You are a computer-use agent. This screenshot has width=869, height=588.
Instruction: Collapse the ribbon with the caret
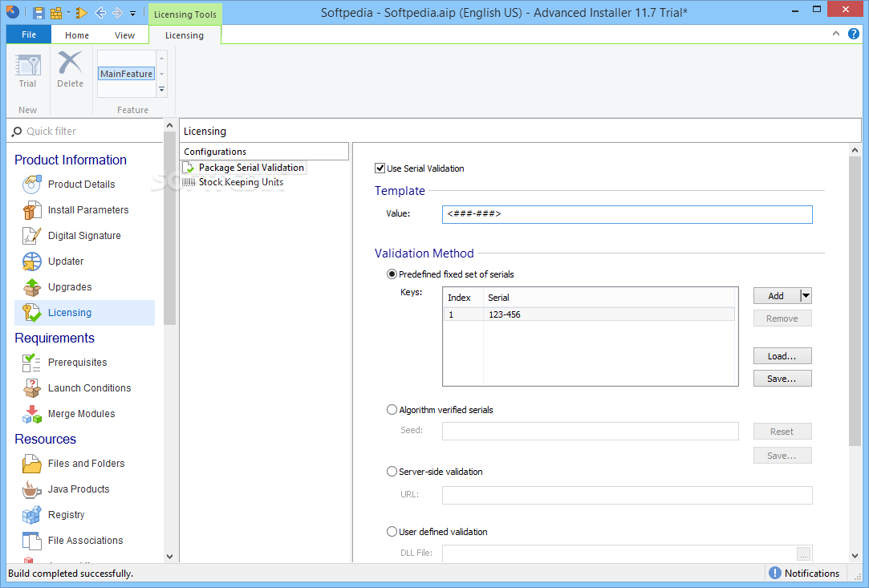(x=836, y=34)
